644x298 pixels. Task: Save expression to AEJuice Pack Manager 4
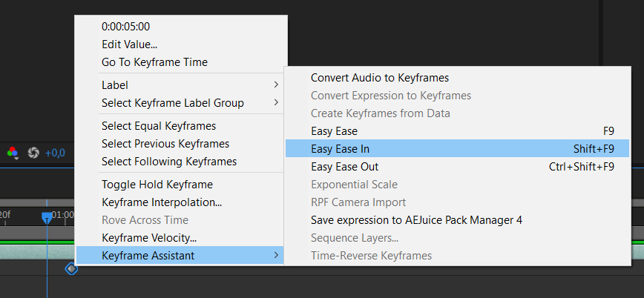click(x=417, y=220)
